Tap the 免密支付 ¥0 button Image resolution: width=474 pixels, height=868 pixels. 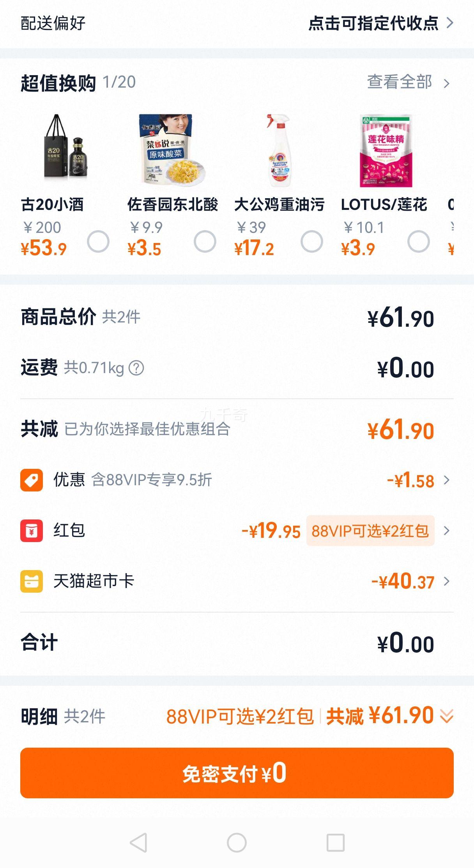click(237, 773)
